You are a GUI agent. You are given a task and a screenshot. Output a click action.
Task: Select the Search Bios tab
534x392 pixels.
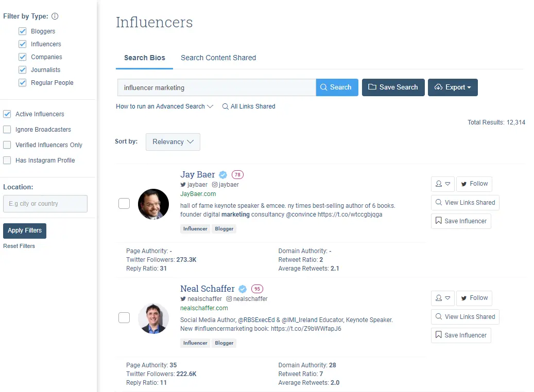145,58
